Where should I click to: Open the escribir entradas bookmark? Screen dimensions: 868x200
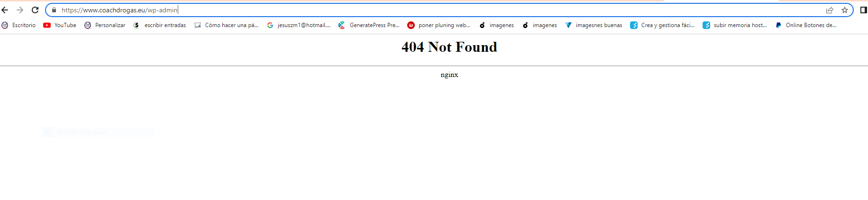coord(160,25)
